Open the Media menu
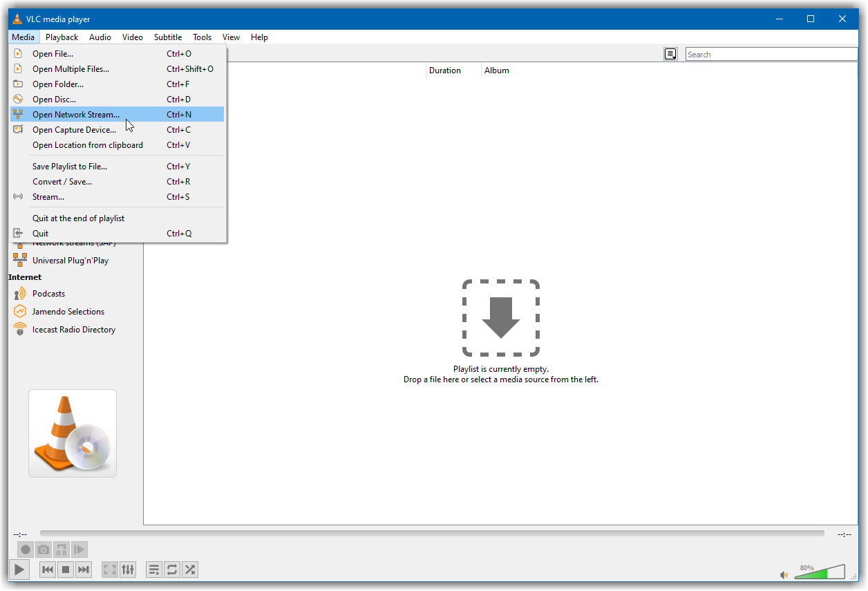The height and width of the screenshot is (591, 868). point(23,37)
